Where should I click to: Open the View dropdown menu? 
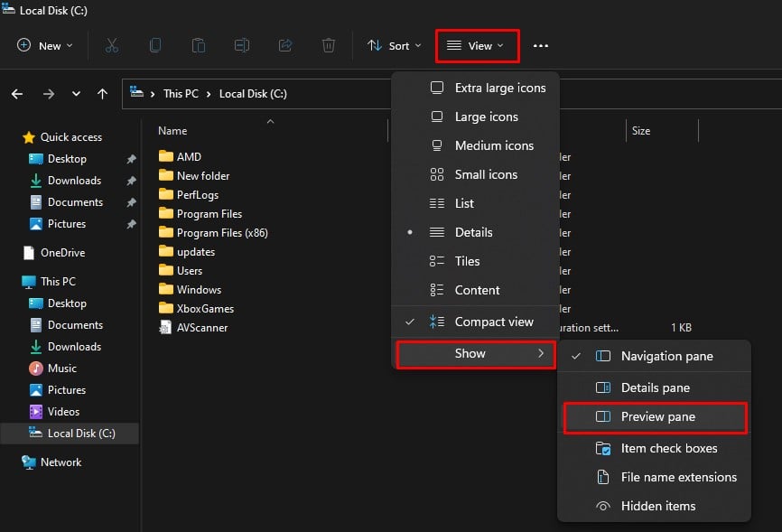point(477,46)
